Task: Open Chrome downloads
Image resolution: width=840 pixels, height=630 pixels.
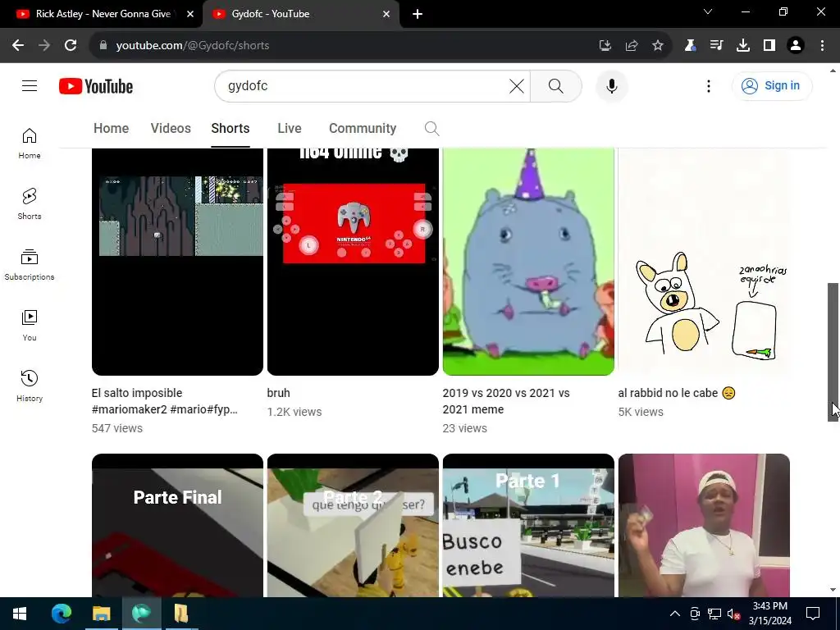Action: [x=743, y=46]
